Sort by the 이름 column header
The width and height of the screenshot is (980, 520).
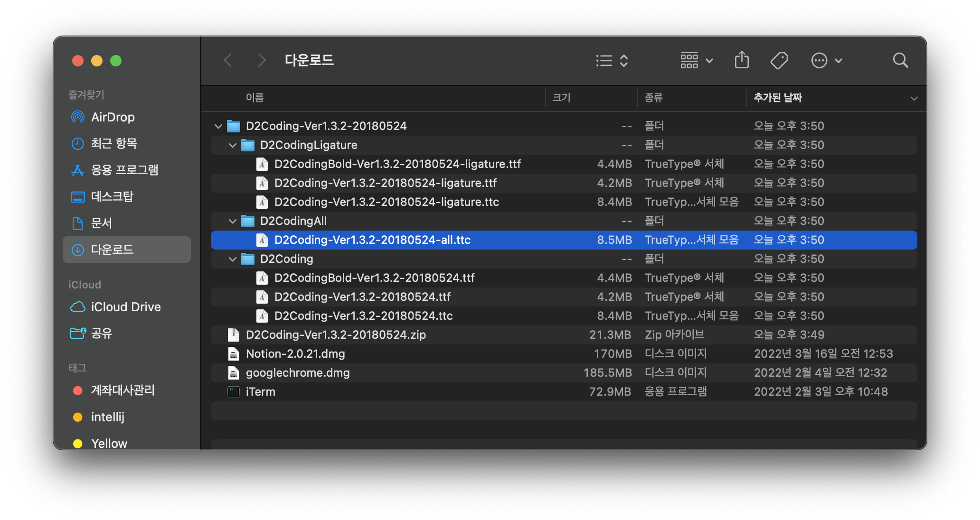coord(255,98)
